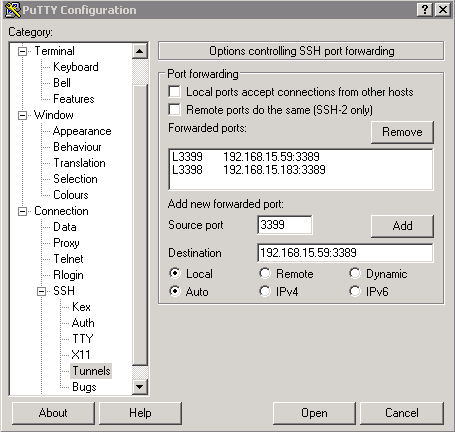Collapse the Terminal tree node

click(x=22, y=51)
